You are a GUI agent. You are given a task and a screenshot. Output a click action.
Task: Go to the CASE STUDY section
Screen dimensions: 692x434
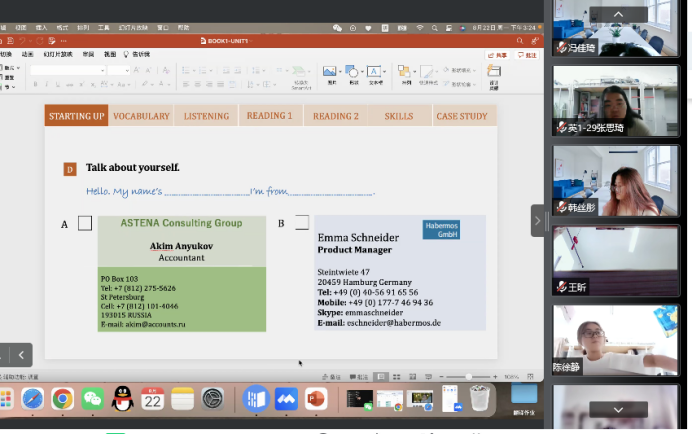pyautogui.click(x=462, y=116)
